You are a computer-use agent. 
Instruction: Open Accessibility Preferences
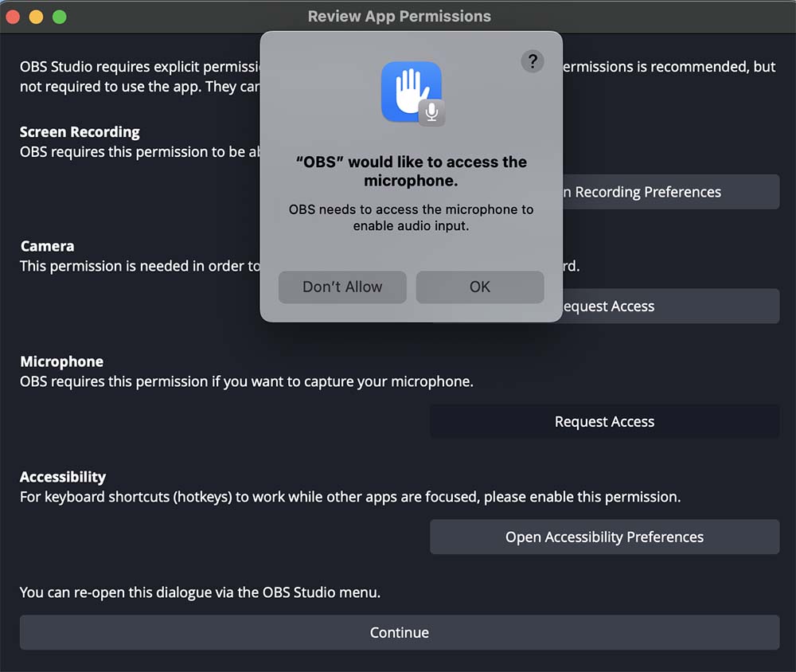coord(605,537)
